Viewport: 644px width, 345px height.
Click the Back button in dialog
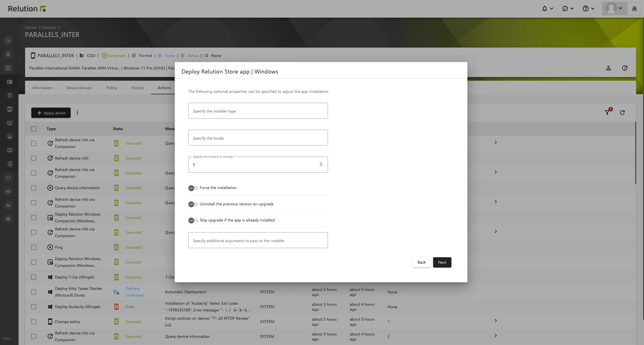coord(421,262)
